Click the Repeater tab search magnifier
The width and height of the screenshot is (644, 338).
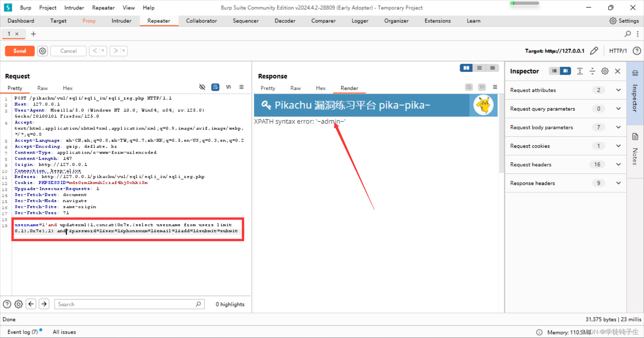(x=628, y=34)
